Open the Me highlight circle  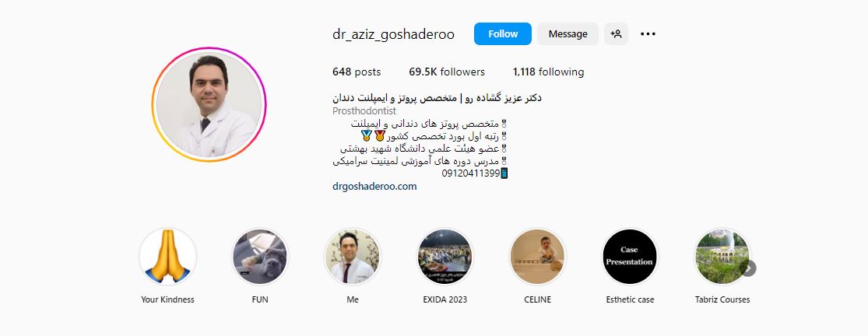pos(353,257)
